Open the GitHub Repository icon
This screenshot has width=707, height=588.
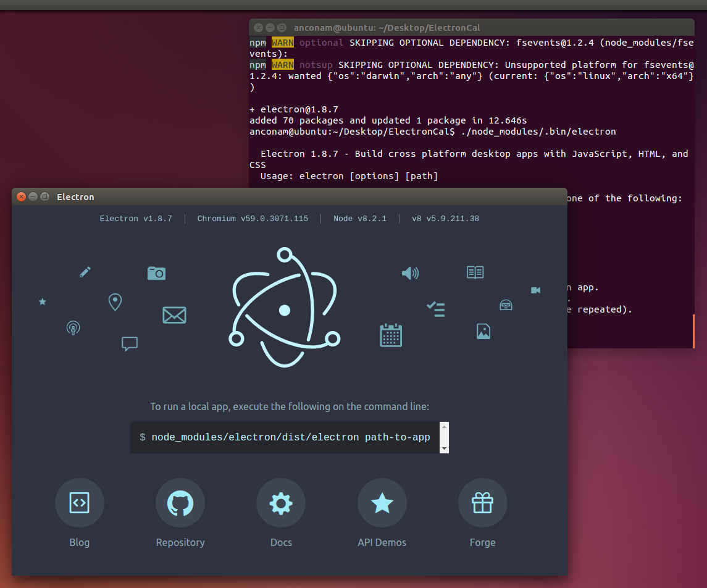(180, 503)
